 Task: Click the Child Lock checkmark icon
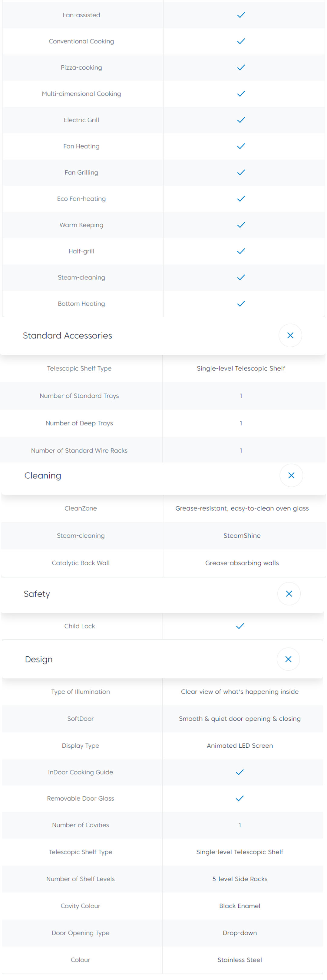240,626
